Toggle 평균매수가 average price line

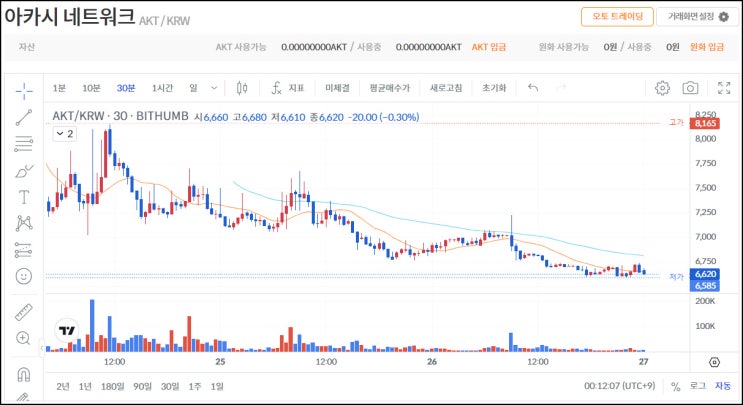click(x=390, y=88)
